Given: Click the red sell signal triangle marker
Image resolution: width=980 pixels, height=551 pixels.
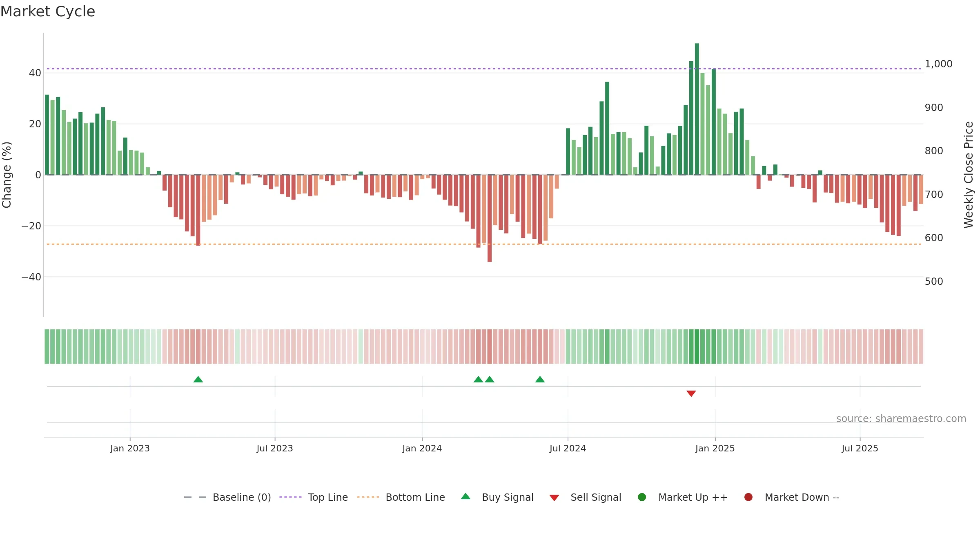Looking at the screenshot, I should pos(691,393).
